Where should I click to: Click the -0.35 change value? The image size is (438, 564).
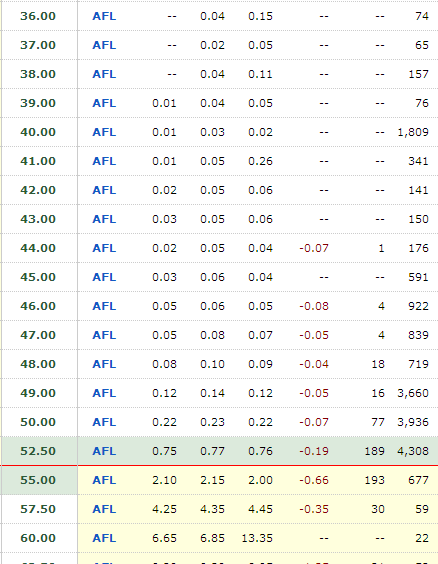[314, 509]
